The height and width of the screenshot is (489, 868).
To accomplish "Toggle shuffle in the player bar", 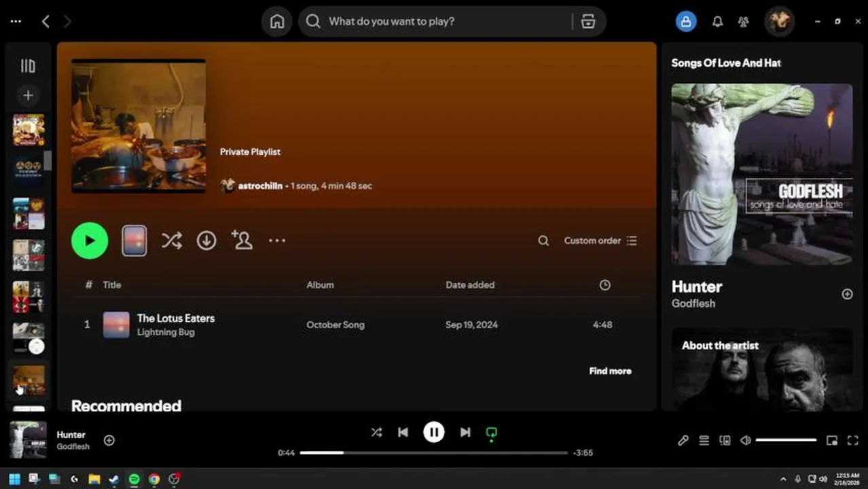I will click(376, 433).
